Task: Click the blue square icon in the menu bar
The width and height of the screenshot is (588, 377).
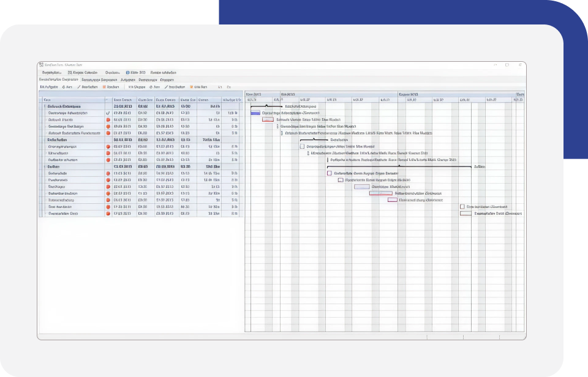Action: pos(128,72)
